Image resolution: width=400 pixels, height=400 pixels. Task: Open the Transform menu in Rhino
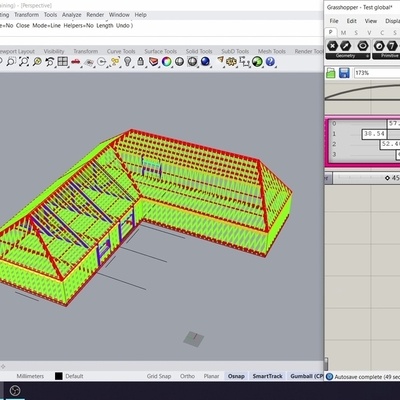point(26,15)
